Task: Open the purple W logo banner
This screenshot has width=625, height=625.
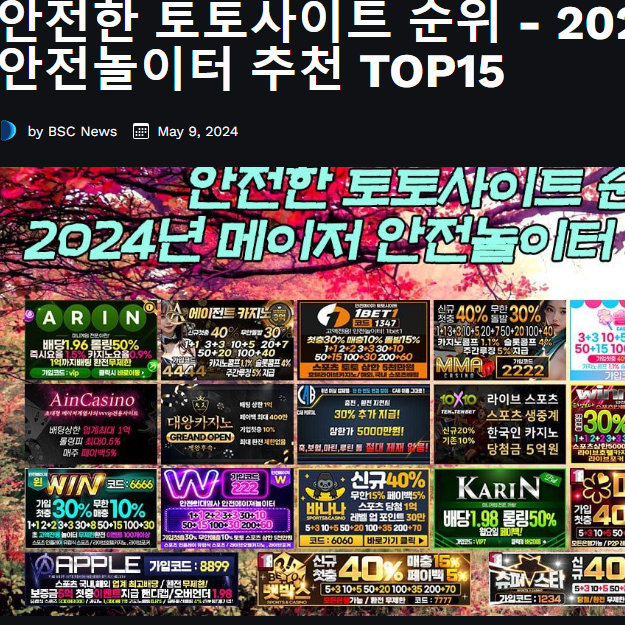Action: [x=226, y=507]
